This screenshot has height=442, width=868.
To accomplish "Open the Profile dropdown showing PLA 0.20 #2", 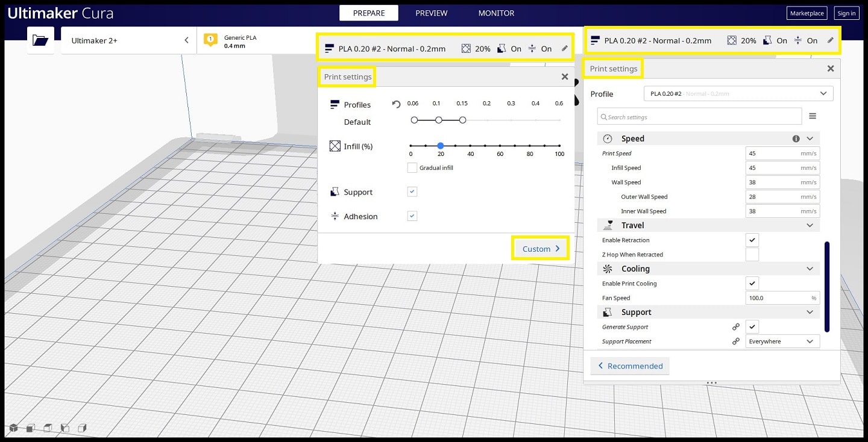I will click(x=738, y=93).
